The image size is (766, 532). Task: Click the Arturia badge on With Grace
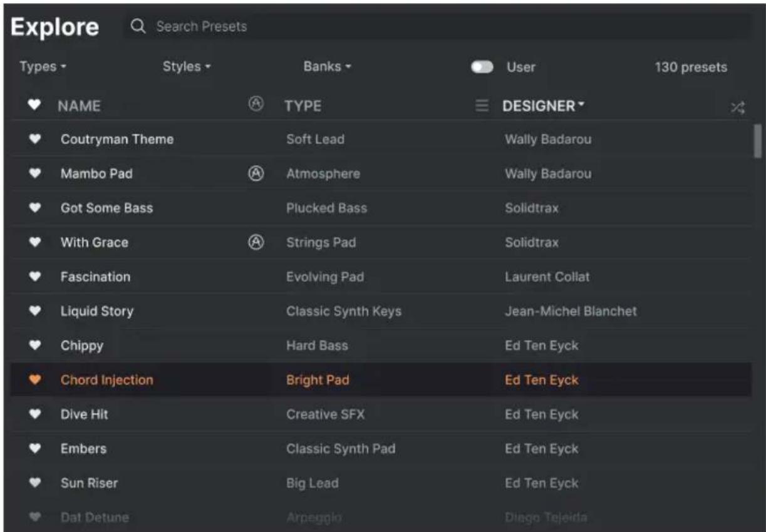pyautogui.click(x=256, y=243)
